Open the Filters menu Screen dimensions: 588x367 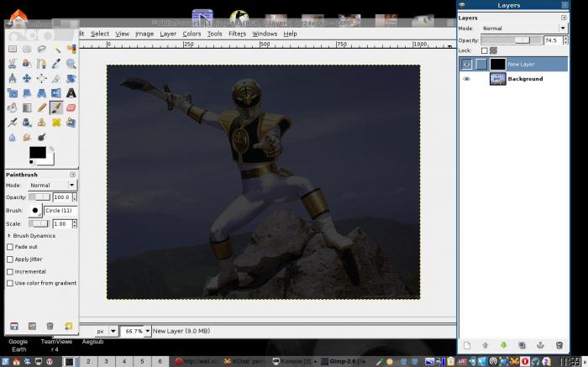click(238, 34)
